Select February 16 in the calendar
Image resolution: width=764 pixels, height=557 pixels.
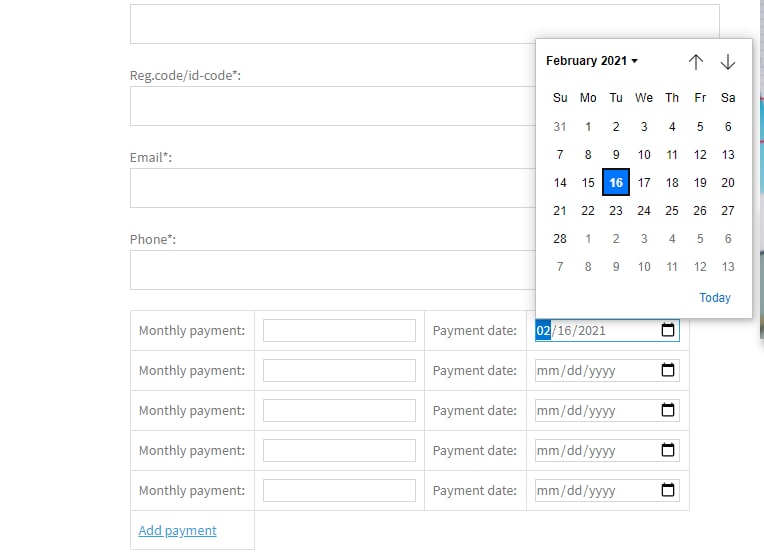click(616, 182)
